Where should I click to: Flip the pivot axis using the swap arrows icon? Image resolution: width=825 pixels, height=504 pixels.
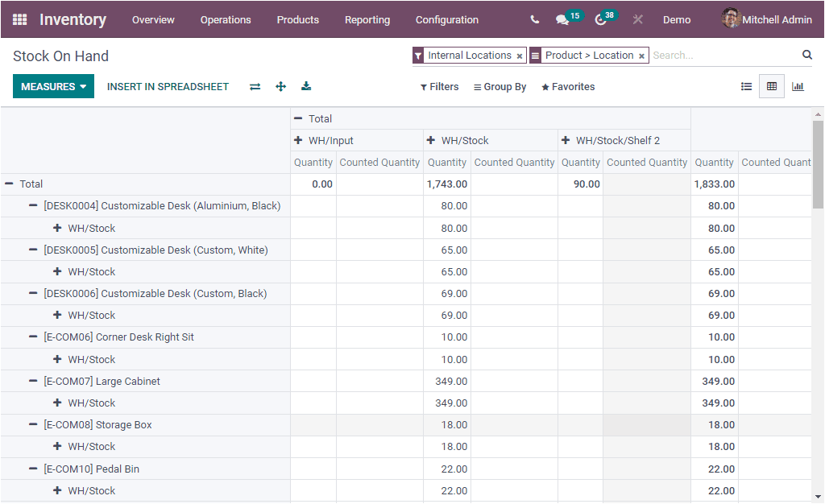tap(255, 86)
